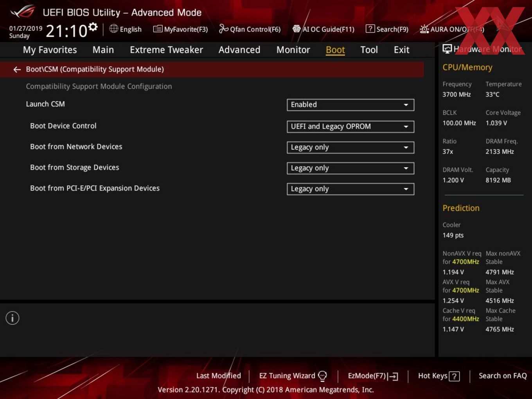Open EZ Tuning Wizard

pyautogui.click(x=287, y=376)
